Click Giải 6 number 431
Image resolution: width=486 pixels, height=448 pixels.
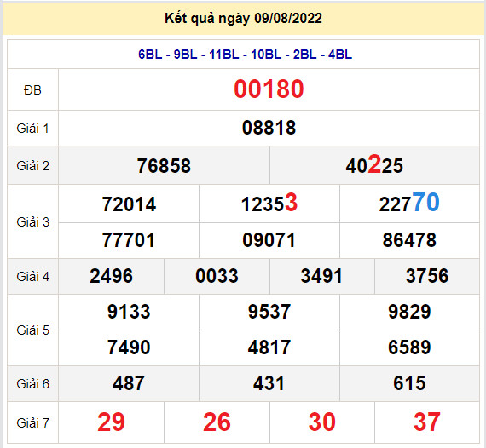point(269,383)
